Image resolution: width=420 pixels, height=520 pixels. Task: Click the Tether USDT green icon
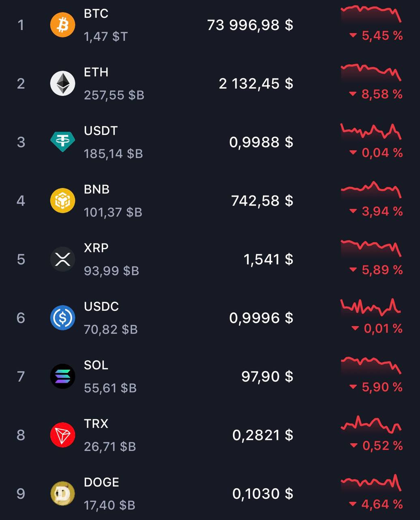tap(62, 142)
